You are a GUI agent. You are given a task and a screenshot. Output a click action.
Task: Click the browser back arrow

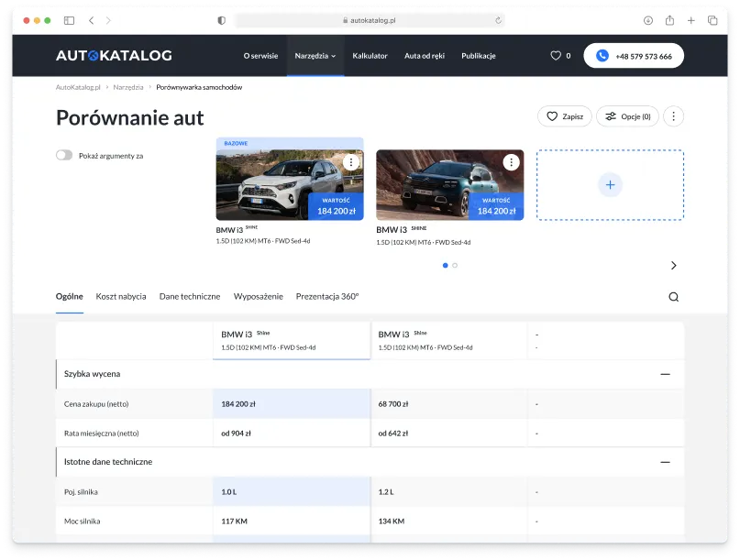92,20
